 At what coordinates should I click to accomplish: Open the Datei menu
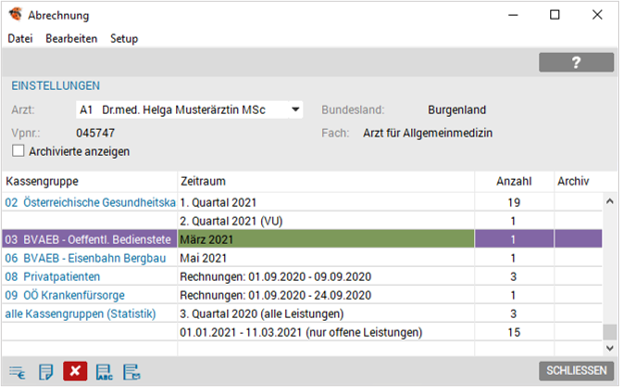click(x=20, y=39)
